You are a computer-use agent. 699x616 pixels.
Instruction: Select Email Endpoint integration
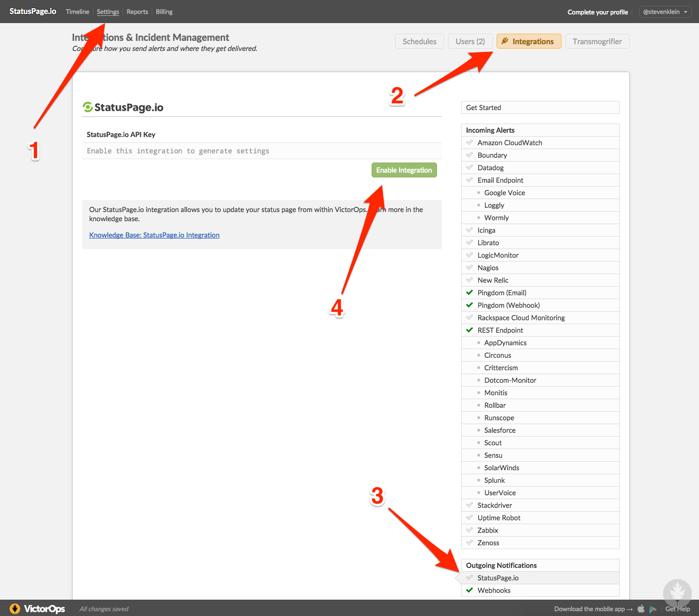(x=540, y=180)
